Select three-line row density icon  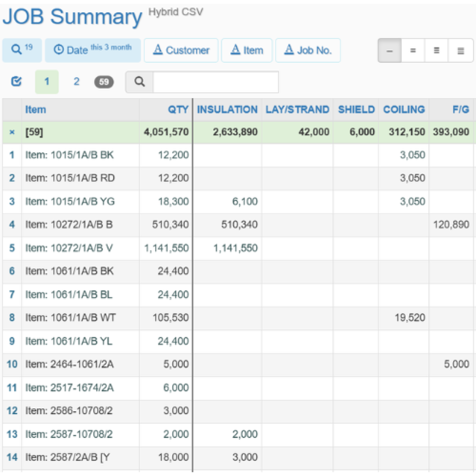point(436,51)
